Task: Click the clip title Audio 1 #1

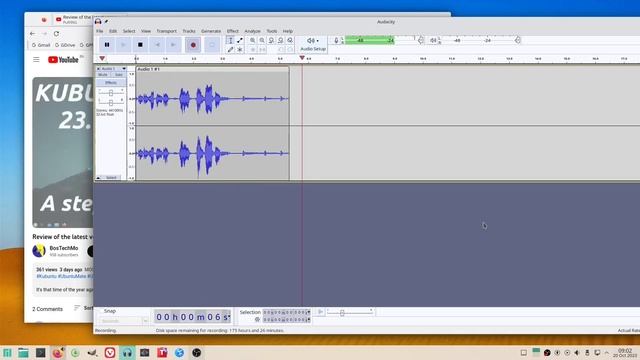Action: pos(149,69)
